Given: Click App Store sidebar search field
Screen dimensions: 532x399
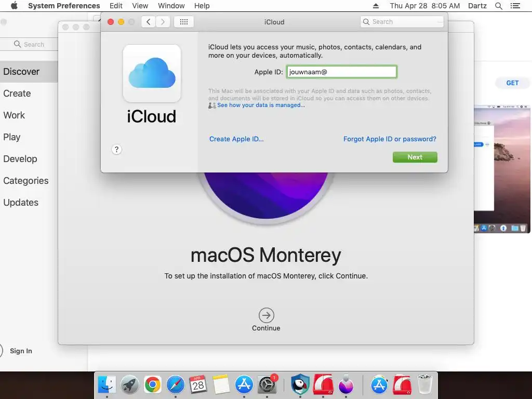Looking at the screenshot, I should point(29,44).
